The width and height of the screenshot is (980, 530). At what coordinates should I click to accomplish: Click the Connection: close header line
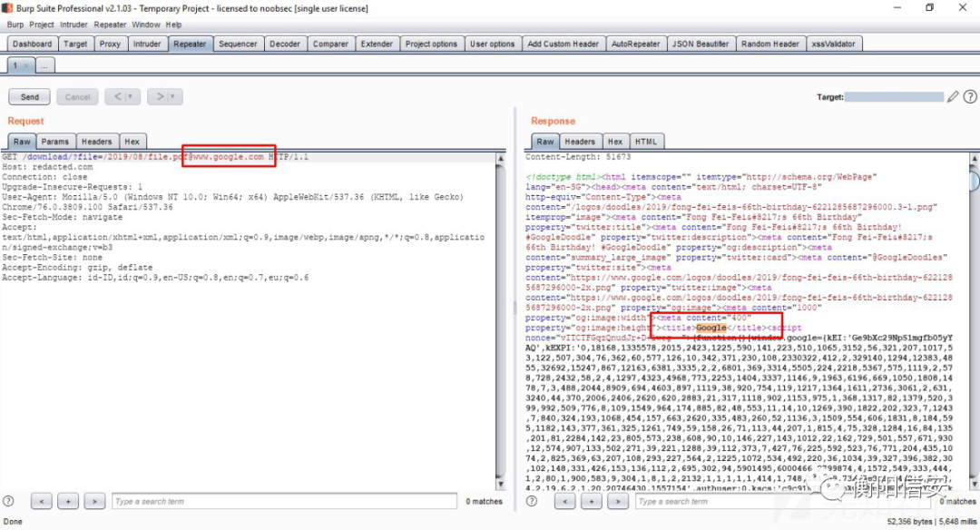coord(45,177)
